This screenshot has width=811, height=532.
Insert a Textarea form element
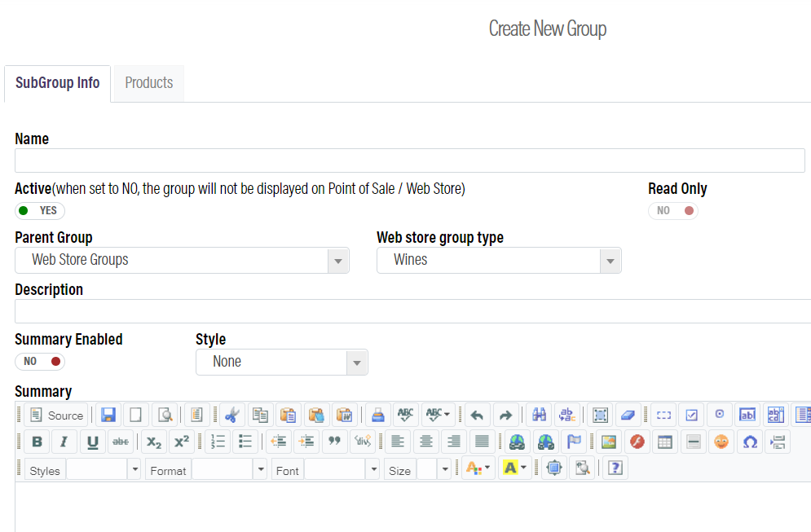pyautogui.click(x=776, y=415)
